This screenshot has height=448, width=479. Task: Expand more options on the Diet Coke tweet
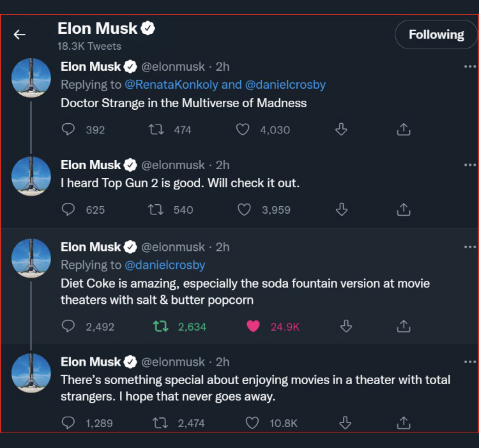pos(469,247)
